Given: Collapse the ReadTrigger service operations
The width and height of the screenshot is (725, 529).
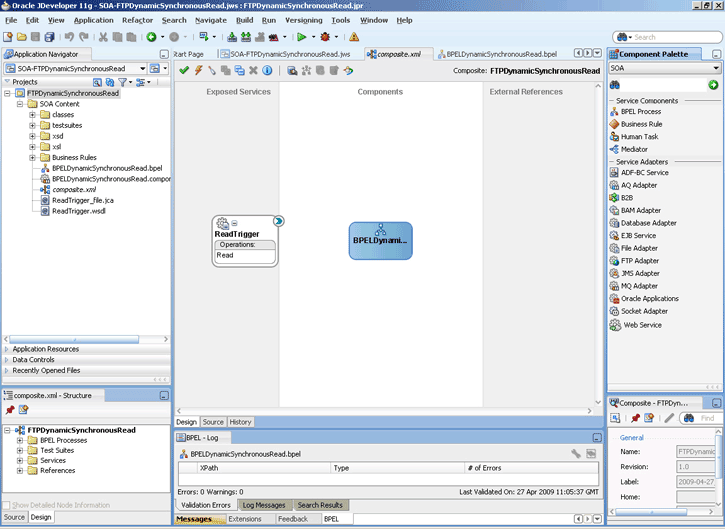Looking at the screenshot, I should 234,223.
